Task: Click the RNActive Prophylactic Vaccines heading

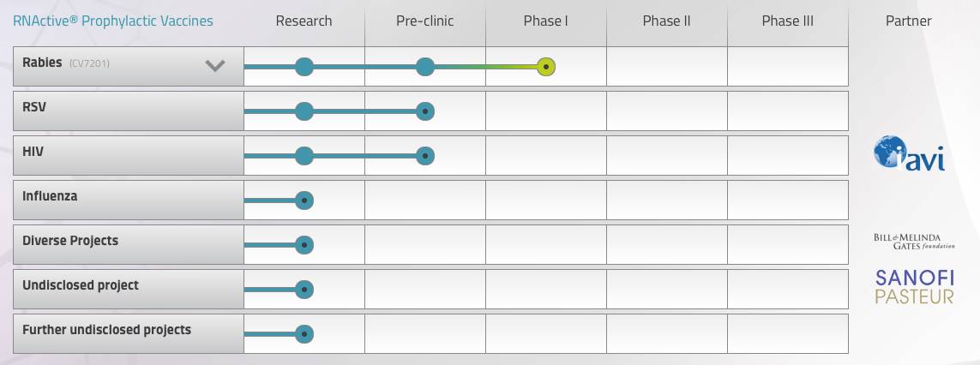Action: click(113, 21)
